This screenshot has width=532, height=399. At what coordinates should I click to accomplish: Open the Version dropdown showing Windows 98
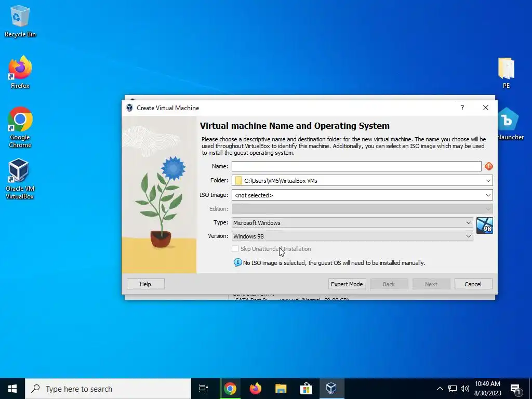pyautogui.click(x=352, y=236)
